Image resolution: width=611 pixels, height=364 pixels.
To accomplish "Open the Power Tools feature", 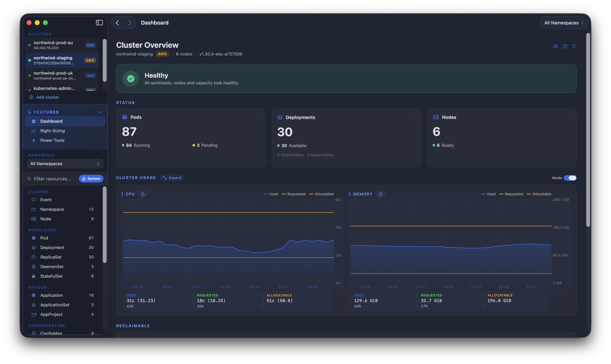I will click(x=65, y=140).
